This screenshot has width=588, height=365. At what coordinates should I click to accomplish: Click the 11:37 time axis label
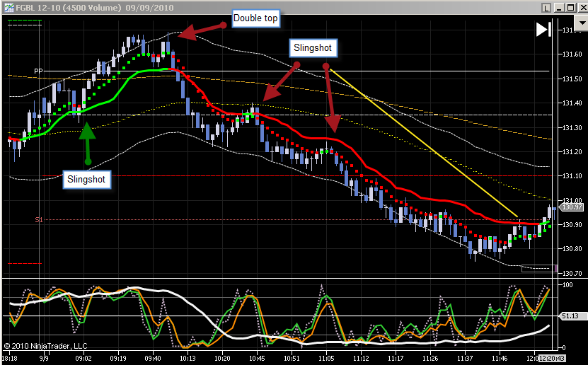click(x=465, y=358)
